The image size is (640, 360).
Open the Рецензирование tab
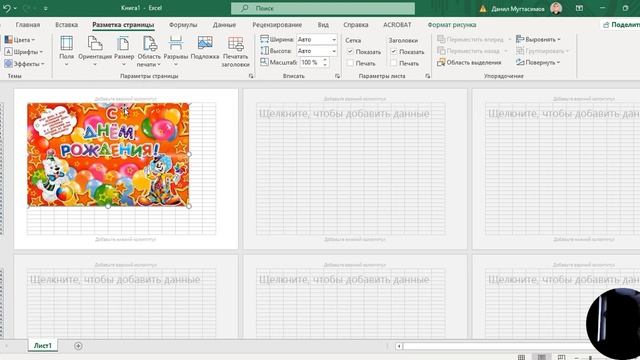tap(277, 25)
